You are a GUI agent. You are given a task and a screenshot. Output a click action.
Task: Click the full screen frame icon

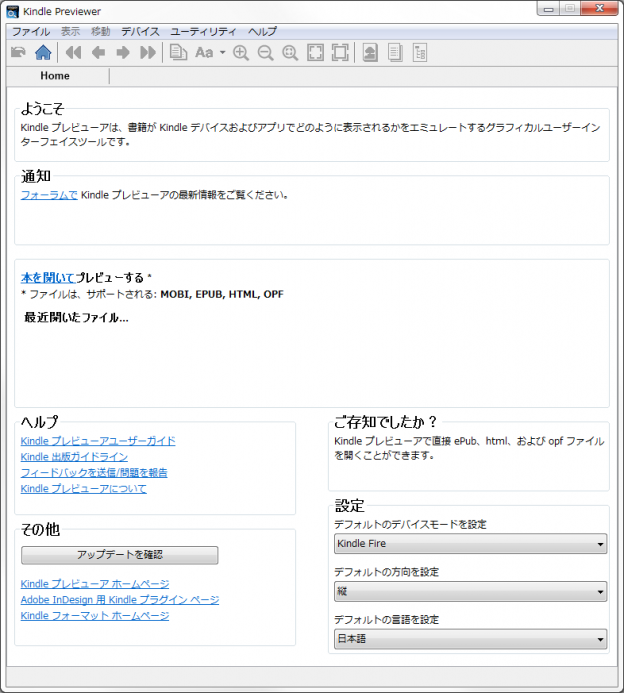point(340,53)
